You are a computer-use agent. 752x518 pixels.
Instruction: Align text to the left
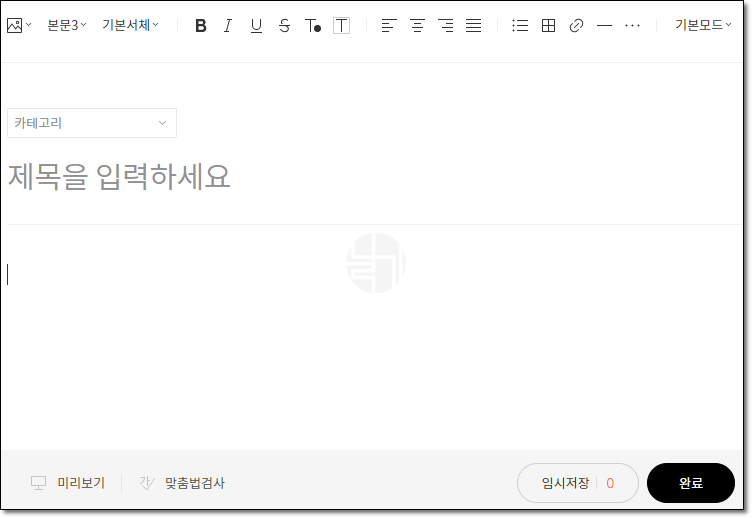pyautogui.click(x=389, y=25)
